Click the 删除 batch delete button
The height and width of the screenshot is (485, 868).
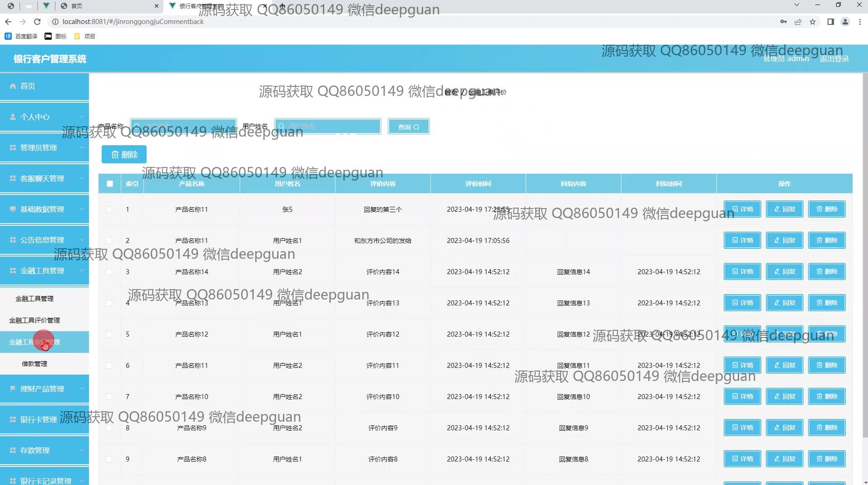124,154
